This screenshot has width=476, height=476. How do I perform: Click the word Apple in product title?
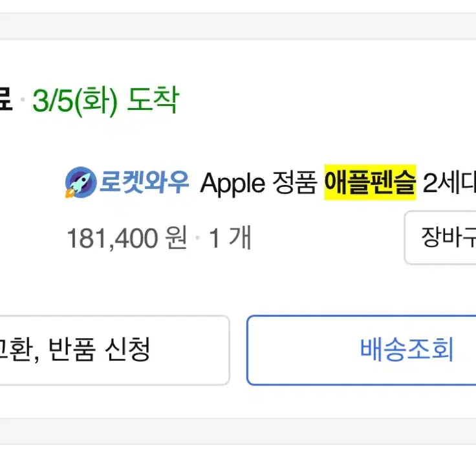coord(233,184)
